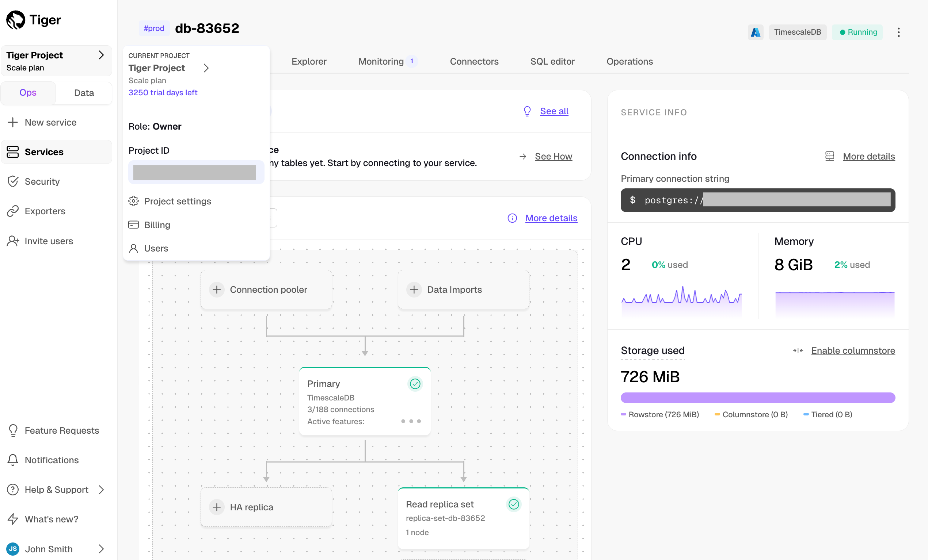This screenshot has height=560, width=928.
Task: Switch to the SQL editor tab
Action: point(552,61)
